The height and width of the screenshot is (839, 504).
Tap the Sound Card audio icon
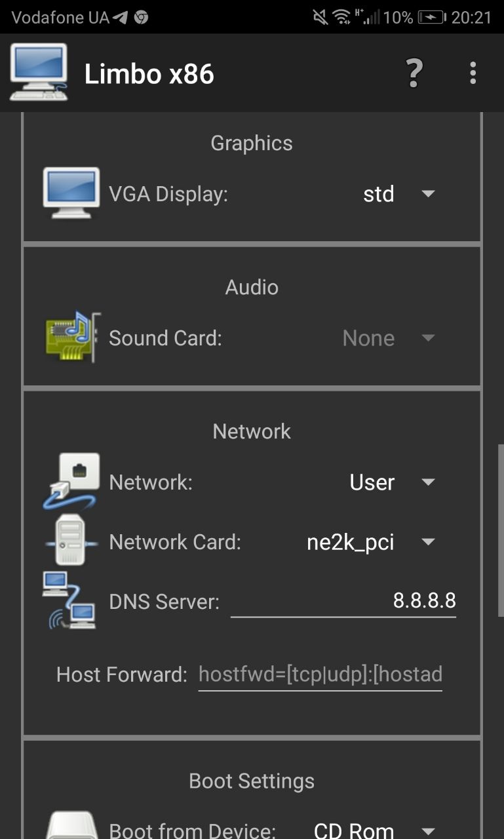(73, 337)
